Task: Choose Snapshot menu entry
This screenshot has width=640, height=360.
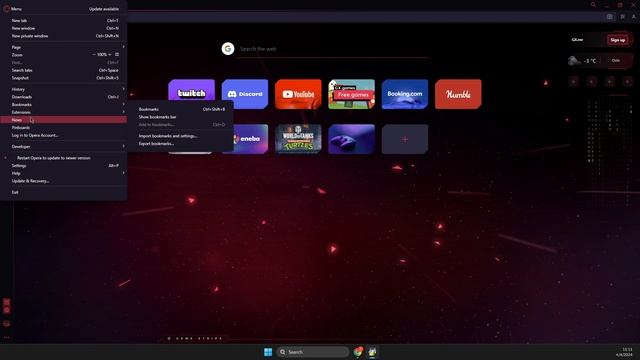Action: (63, 78)
